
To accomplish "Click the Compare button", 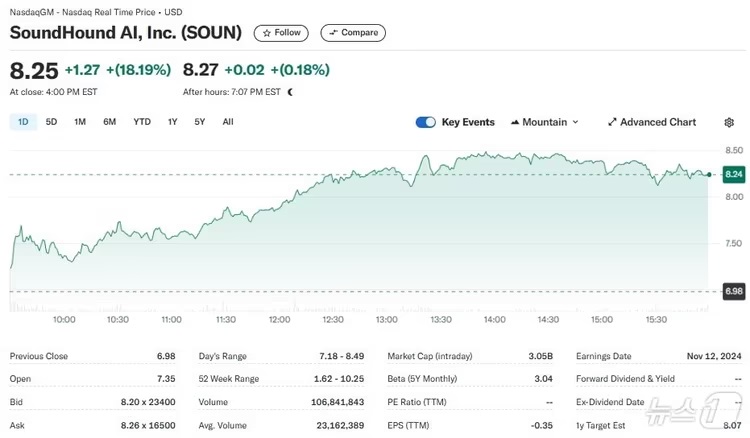I will click(x=353, y=33).
